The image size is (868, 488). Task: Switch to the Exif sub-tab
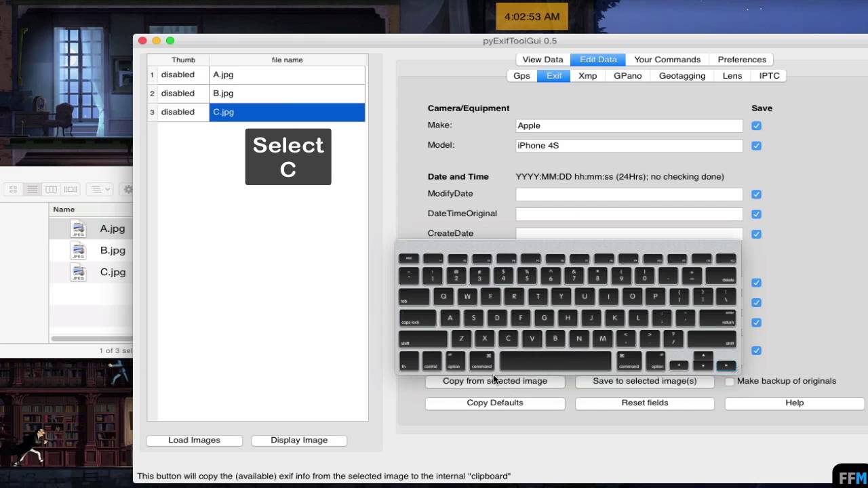[x=554, y=76]
